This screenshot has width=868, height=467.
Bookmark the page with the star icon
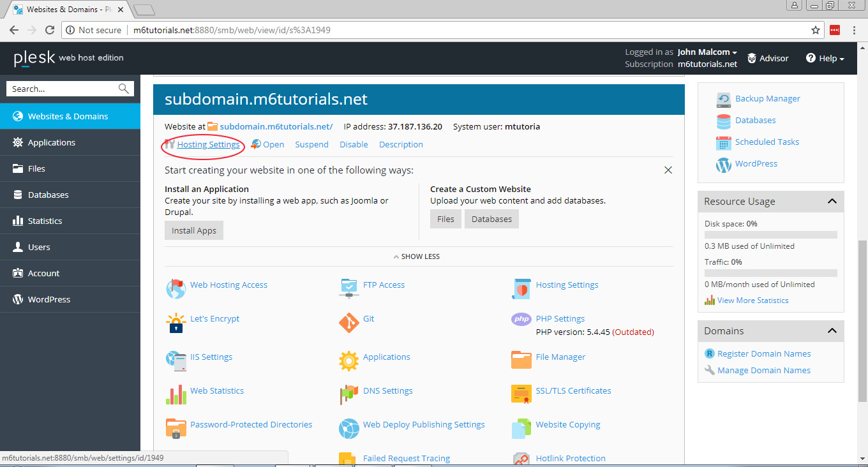coord(815,30)
